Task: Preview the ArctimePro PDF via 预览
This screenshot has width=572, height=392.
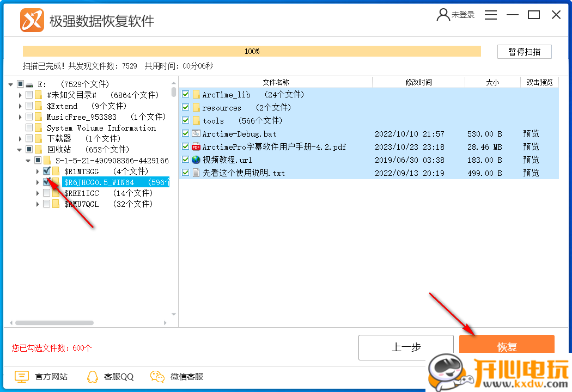Action: (531, 147)
